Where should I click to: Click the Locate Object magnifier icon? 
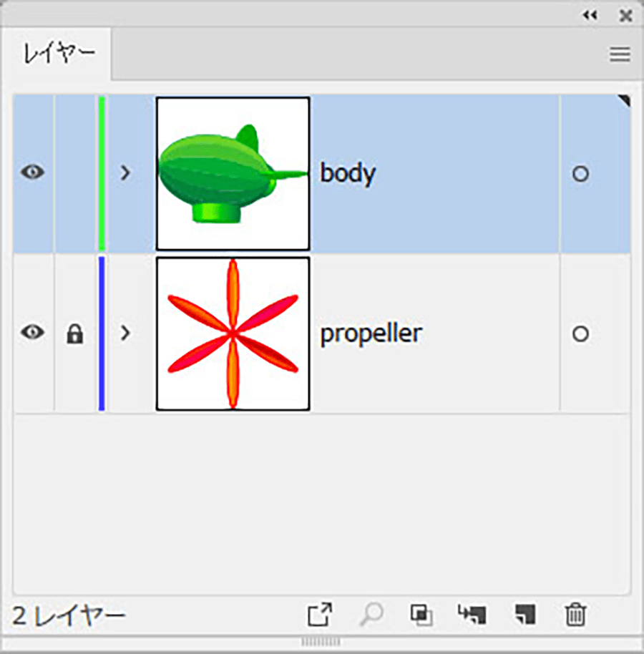click(x=371, y=615)
